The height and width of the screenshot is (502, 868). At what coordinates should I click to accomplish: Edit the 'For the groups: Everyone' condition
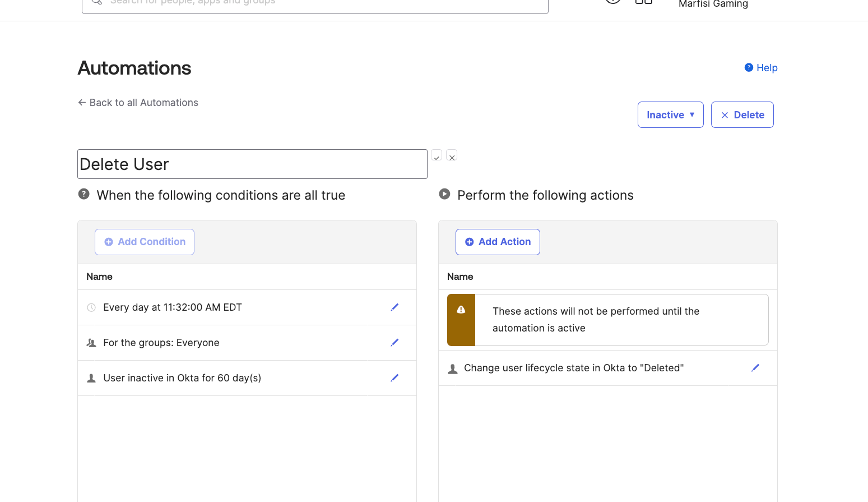394,342
